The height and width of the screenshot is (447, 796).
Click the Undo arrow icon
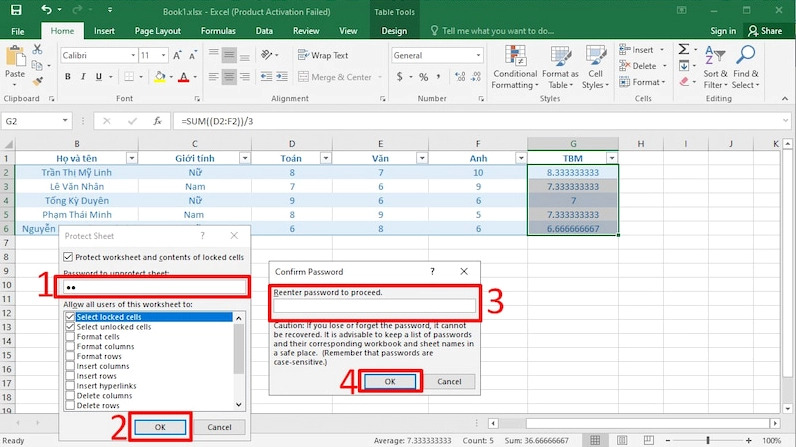click(x=46, y=10)
